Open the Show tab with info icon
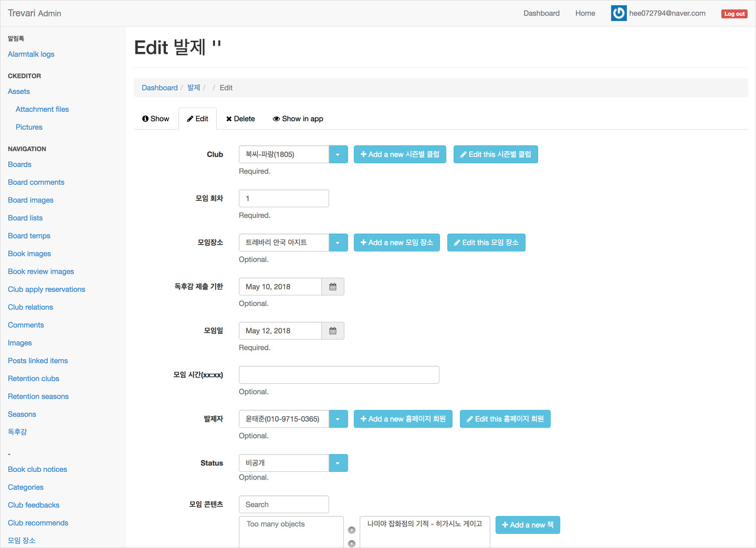 tap(156, 119)
